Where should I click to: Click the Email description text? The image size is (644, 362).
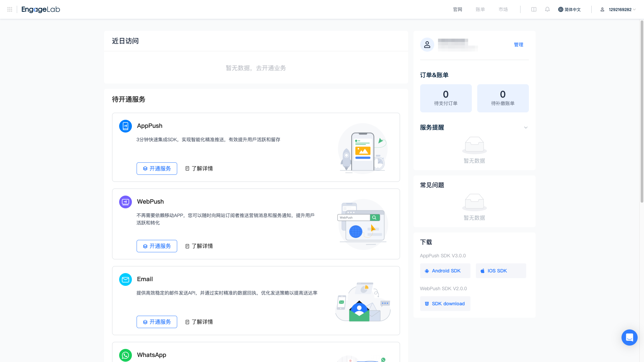point(227,293)
